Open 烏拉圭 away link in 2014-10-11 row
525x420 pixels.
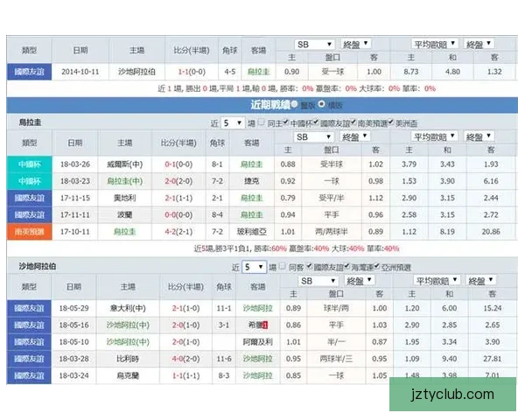coord(258,72)
